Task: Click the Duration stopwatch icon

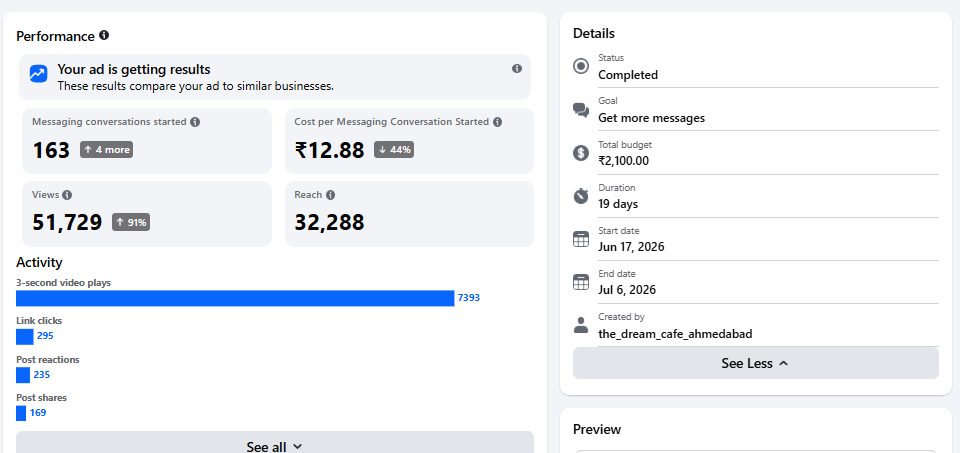Action: click(580, 196)
